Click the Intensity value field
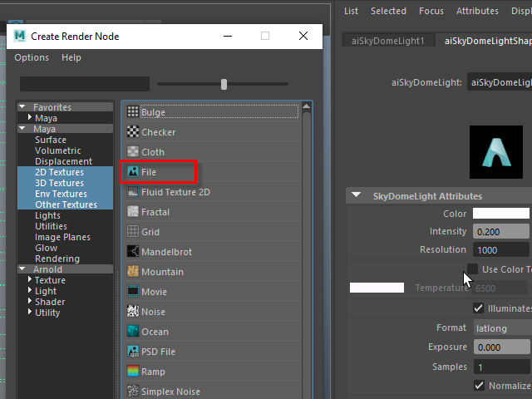 (500, 231)
